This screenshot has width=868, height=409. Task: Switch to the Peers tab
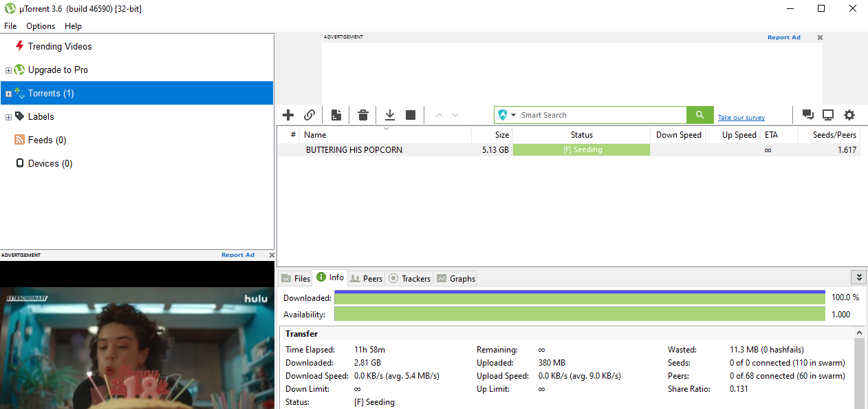tap(366, 278)
